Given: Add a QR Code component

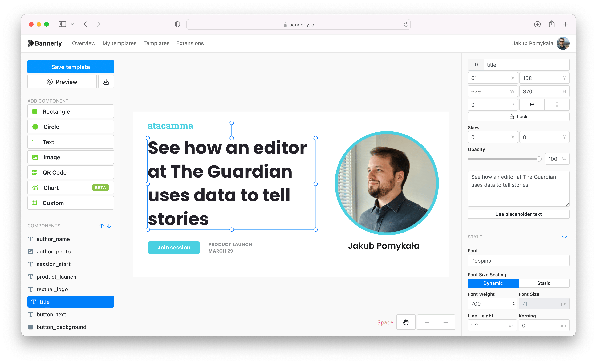Looking at the screenshot, I should pyautogui.click(x=71, y=172).
